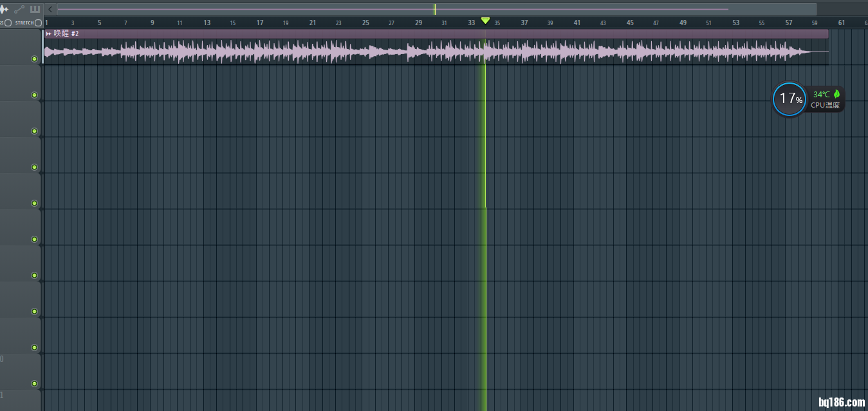Click bar 17 on the timeline ruler
Screen dimensions: 868x411
click(260, 23)
